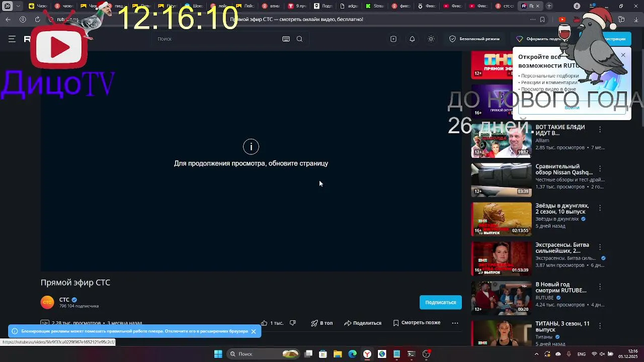Image resolution: width=644 pixels, height=362 pixels.
Task: Click browser back arrow
Action: pos(8,20)
